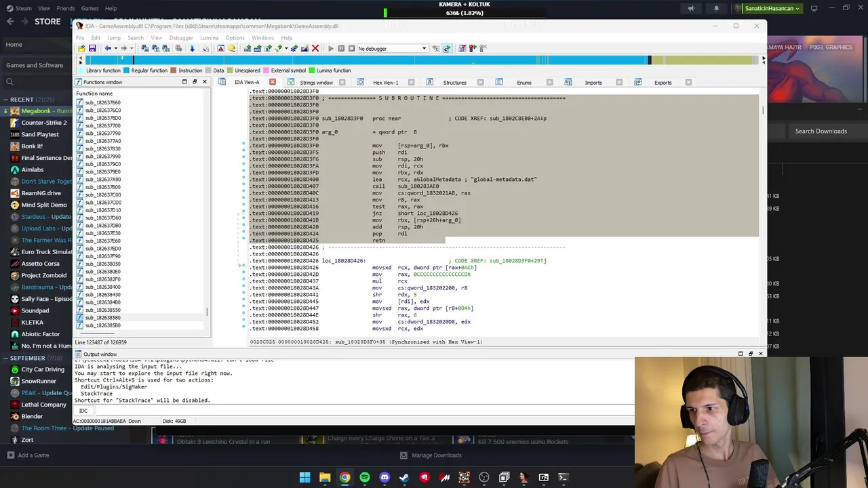Click the red 'A' text view icon
Viewport: 868px width, 488px height.
220,48
